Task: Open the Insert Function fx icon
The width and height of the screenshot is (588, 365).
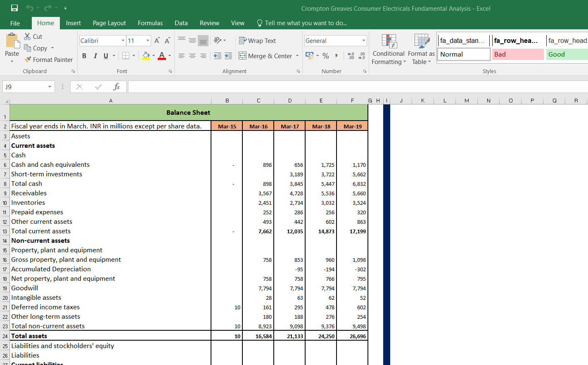Action: pos(116,87)
